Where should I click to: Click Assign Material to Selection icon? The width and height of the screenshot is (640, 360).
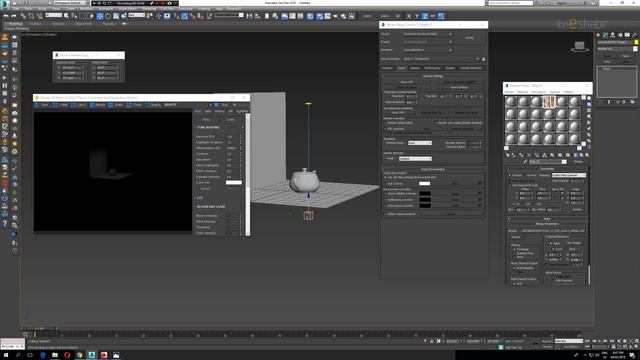pos(521,155)
